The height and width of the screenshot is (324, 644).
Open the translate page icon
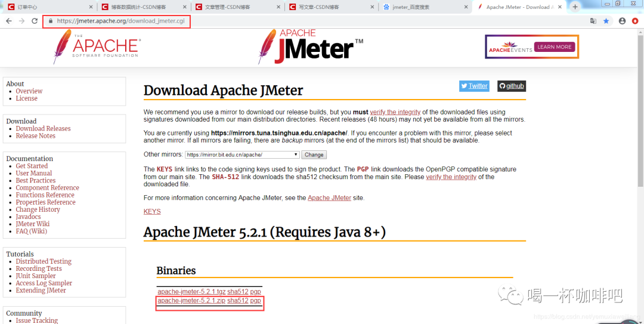(593, 21)
